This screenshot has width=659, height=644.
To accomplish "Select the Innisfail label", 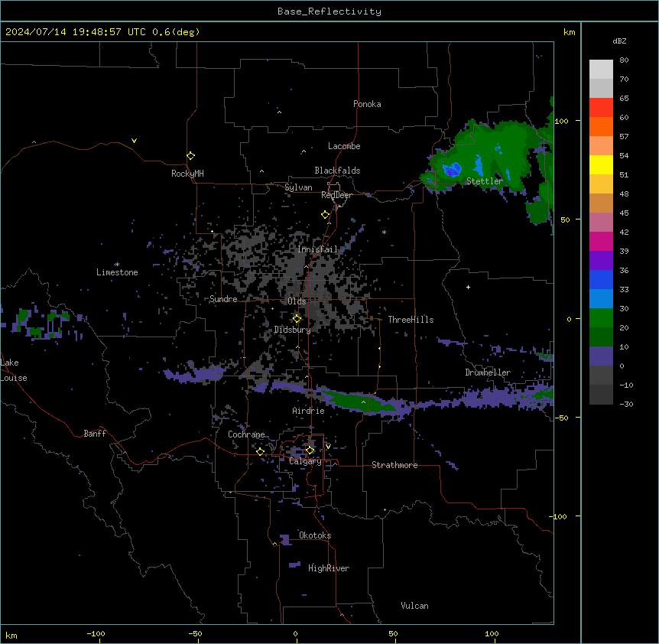I will pyautogui.click(x=317, y=249).
